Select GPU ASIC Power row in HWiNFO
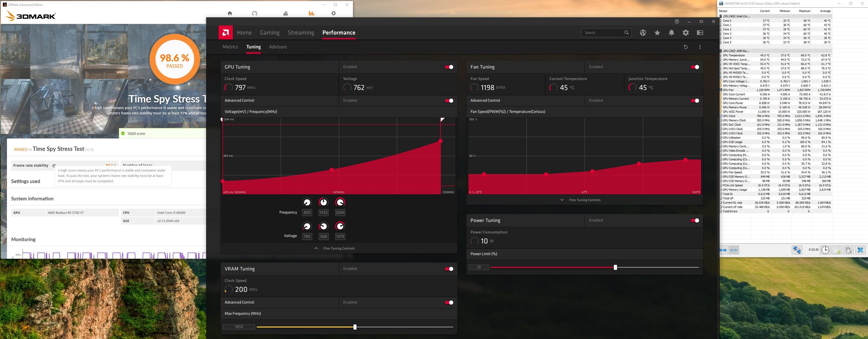This screenshot has width=868, height=339. click(776, 112)
